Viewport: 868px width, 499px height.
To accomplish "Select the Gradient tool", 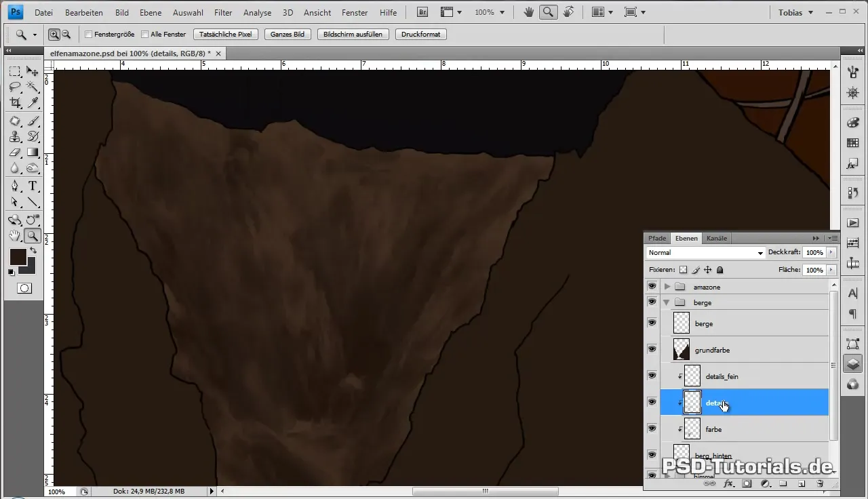I will [32, 153].
